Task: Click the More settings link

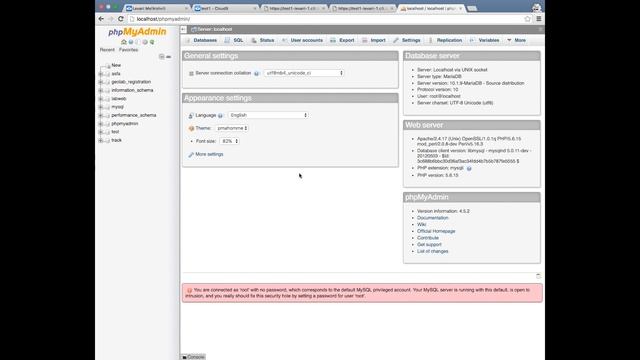Action: click(x=209, y=154)
